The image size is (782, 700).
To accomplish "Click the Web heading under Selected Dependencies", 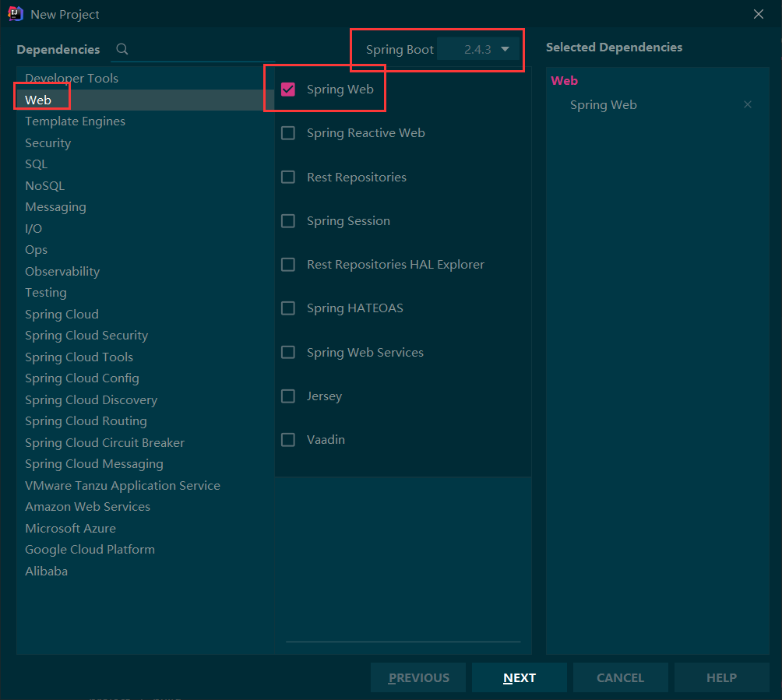I will tap(564, 81).
